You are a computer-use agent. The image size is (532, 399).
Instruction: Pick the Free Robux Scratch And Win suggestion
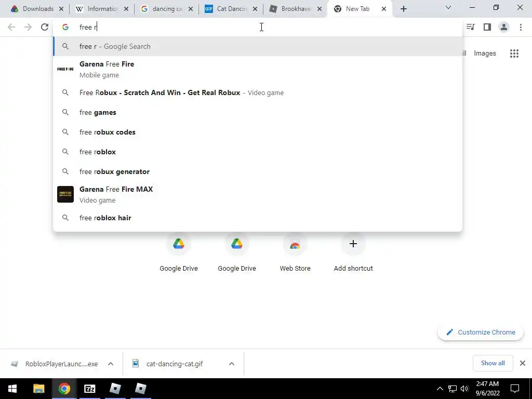[258, 92]
